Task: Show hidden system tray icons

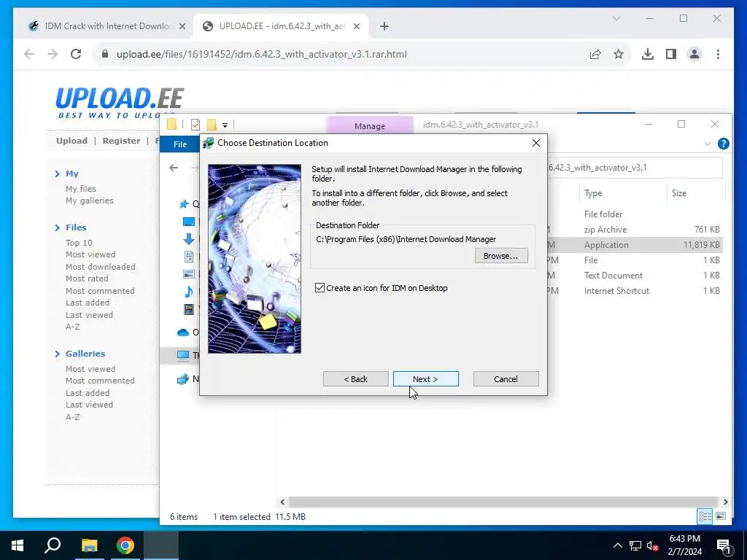Action: [x=617, y=545]
